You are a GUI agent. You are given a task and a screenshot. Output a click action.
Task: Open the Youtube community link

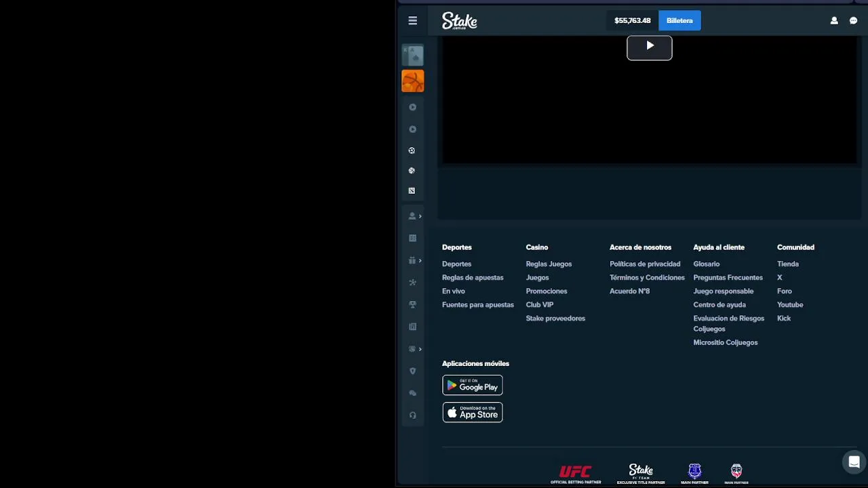tap(790, 304)
